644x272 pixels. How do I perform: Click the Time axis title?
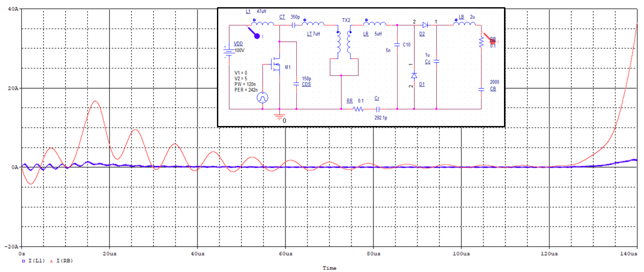tap(329, 268)
